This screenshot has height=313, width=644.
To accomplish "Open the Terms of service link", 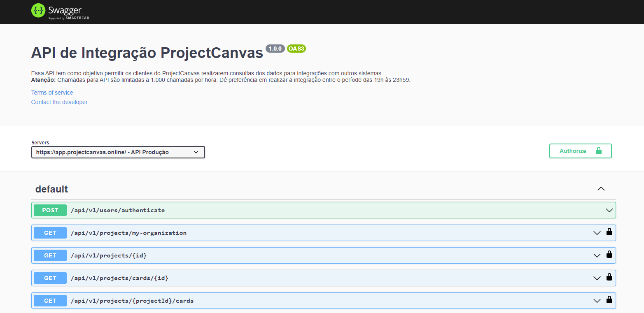I will coord(52,93).
